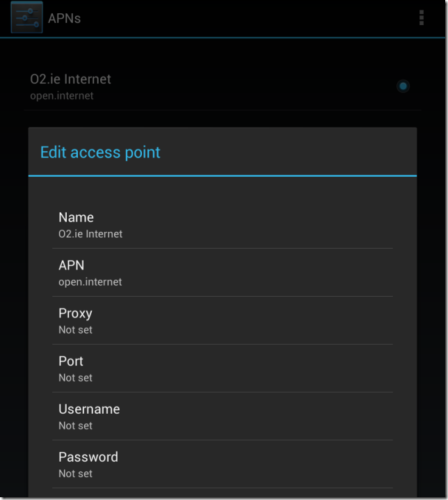Set the Port field

pyautogui.click(x=71, y=361)
